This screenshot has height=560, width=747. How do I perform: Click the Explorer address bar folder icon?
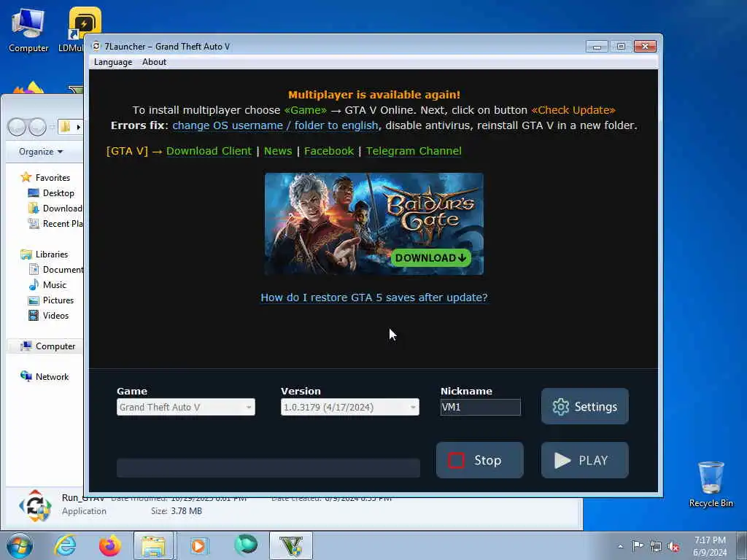click(65, 127)
